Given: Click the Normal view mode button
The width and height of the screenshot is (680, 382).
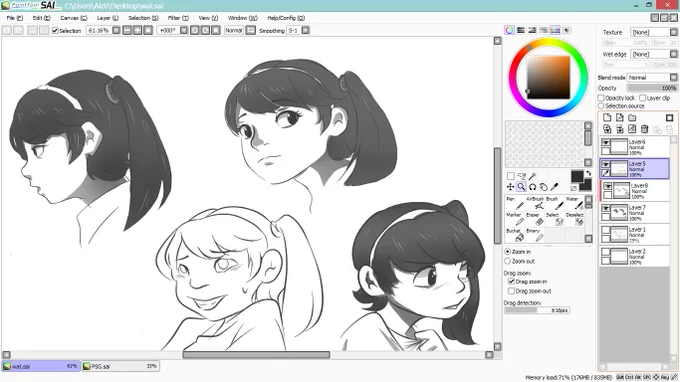Looking at the screenshot, I should 234,30.
